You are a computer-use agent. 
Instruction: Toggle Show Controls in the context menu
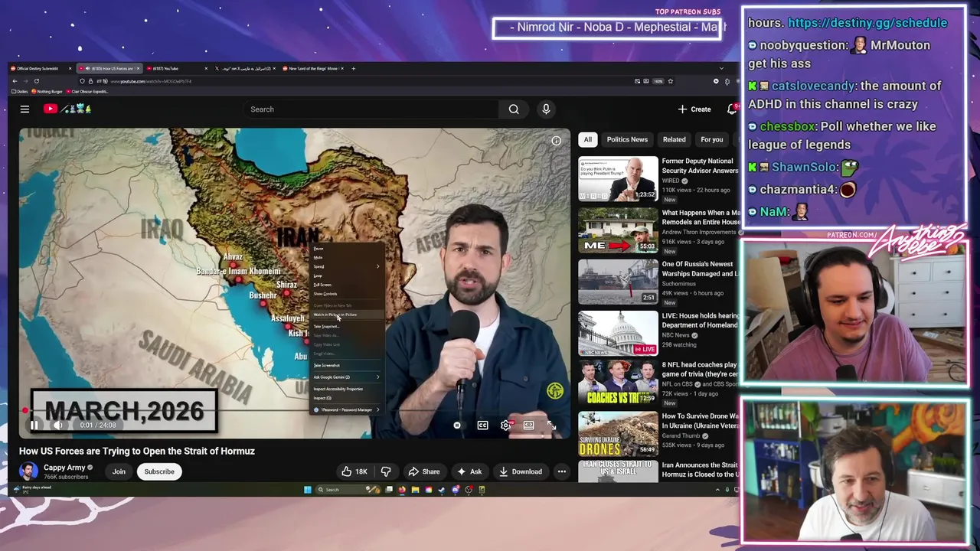346,294
